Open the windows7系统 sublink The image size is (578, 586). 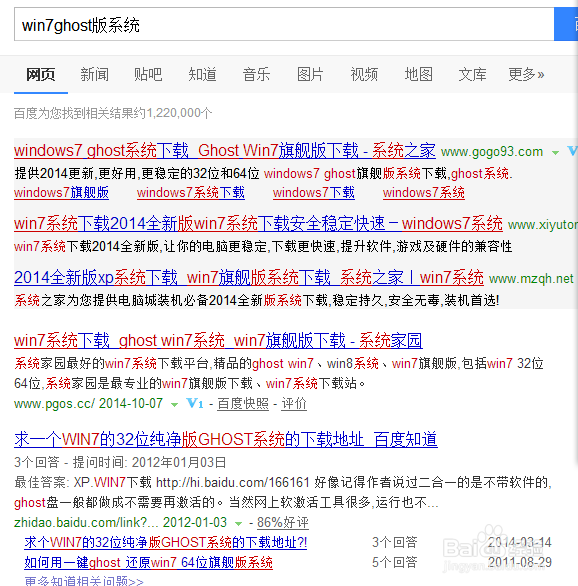[x=424, y=193]
